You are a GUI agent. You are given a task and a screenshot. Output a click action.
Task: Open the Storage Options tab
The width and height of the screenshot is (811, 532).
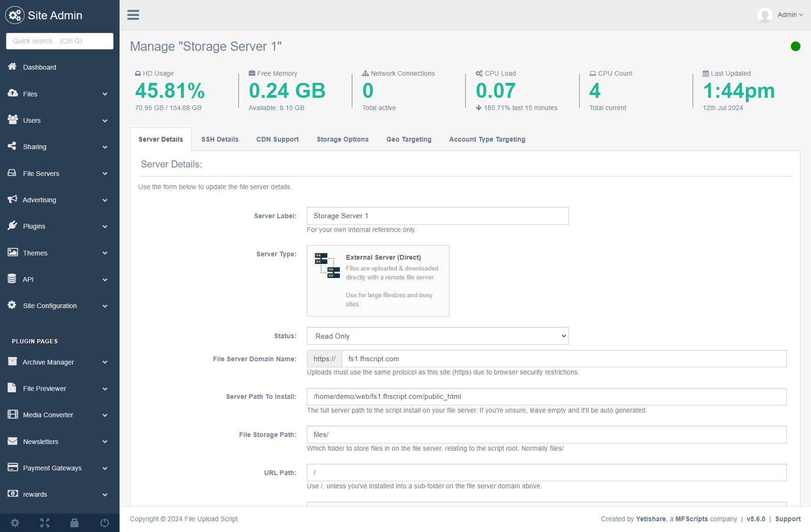tap(342, 139)
